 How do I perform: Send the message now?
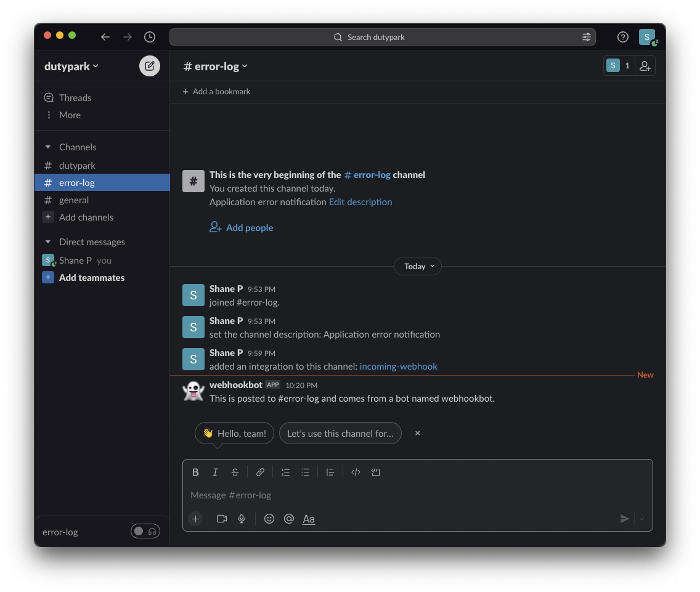pos(625,519)
